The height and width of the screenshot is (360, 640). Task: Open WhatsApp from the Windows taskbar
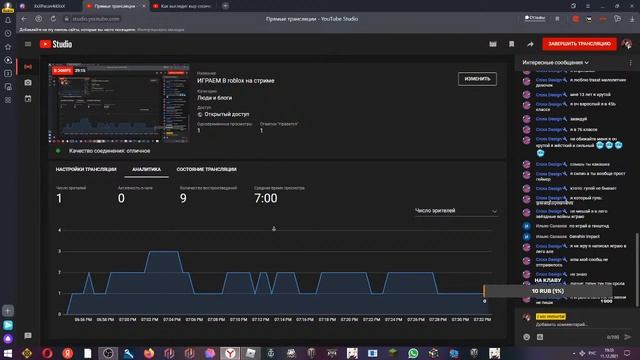tap(413, 353)
